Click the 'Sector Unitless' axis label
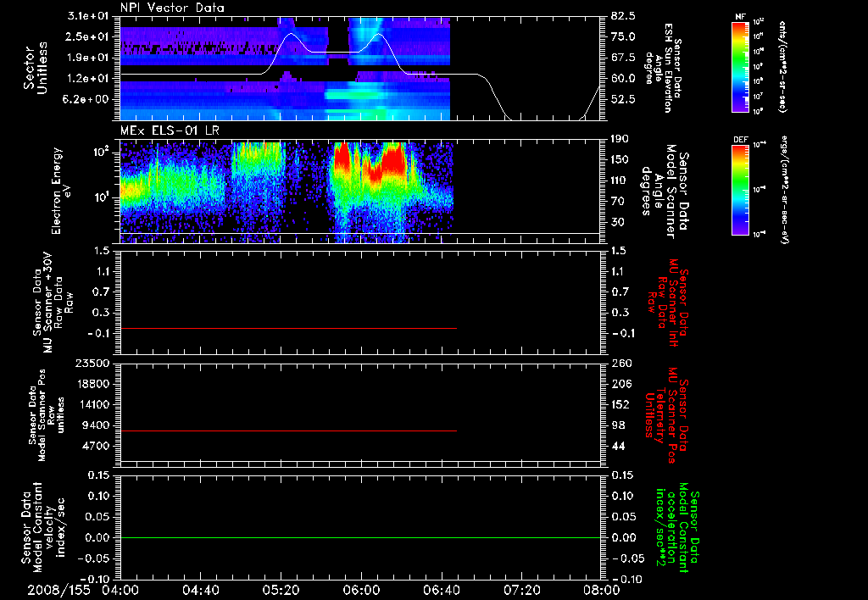The height and width of the screenshot is (600, 868). coord(36,69)
